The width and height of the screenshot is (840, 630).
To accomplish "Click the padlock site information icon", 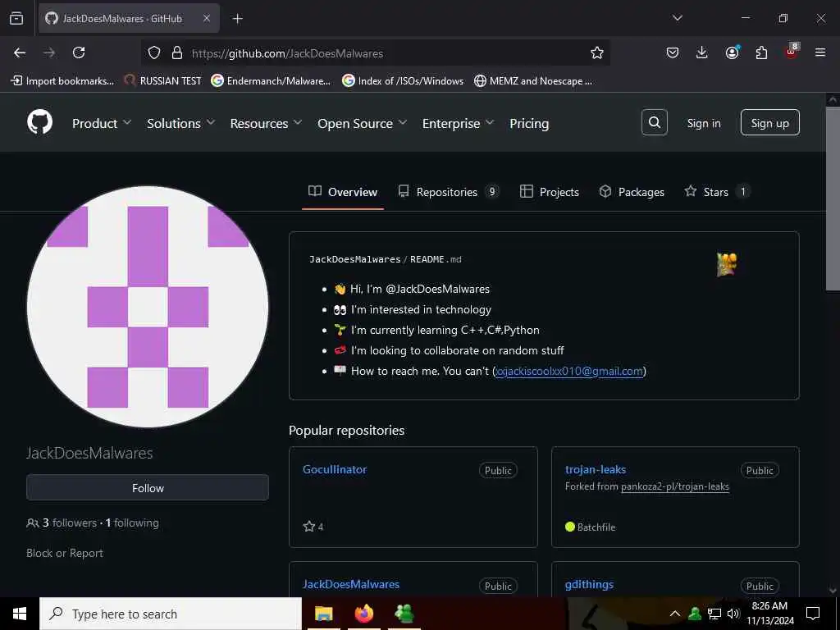I will point(177,52).
